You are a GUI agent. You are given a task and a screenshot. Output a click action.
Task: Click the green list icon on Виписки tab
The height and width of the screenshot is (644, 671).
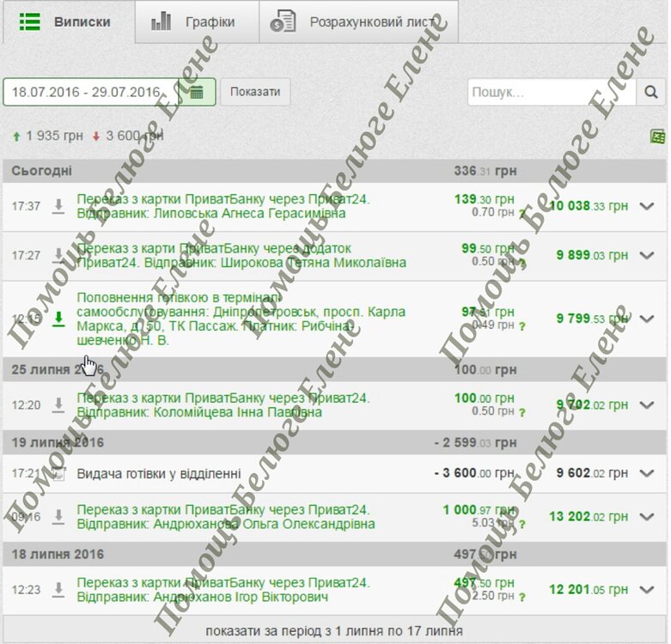(x=30, y=21)
